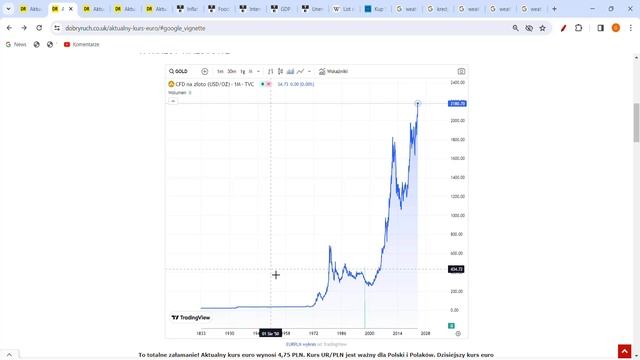Toggle the browser side panel
Screen dimensions: 640x360
click(600, 28)
